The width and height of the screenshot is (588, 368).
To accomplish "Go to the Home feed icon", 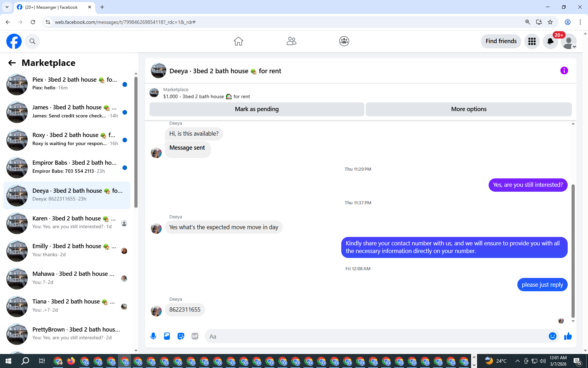I will [238, 41].
